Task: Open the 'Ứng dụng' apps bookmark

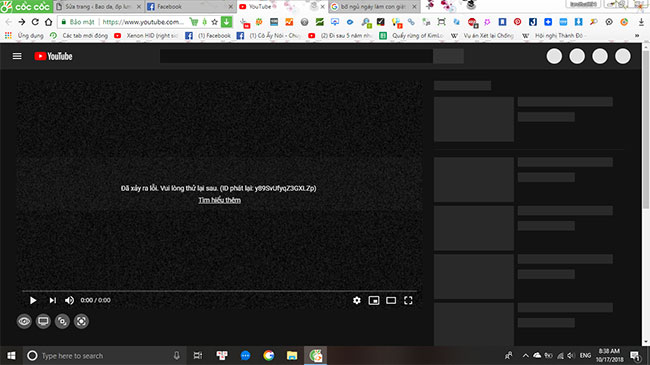Action: [24, 36]
